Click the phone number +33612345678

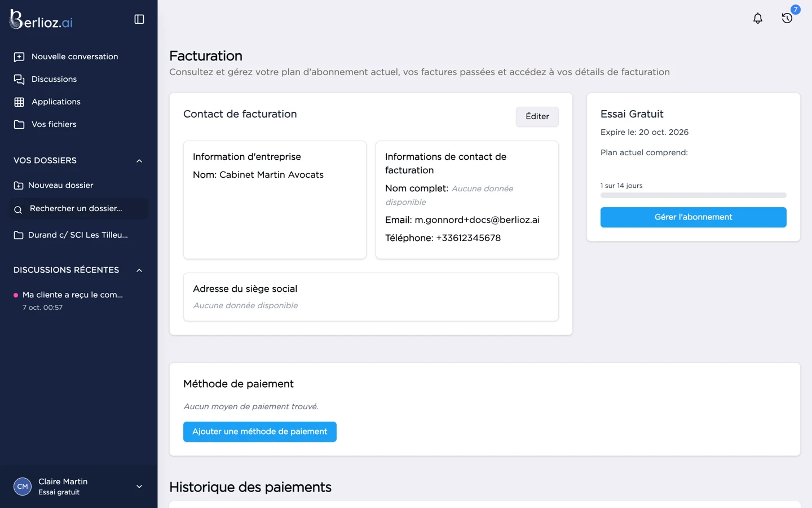[469, 238]
